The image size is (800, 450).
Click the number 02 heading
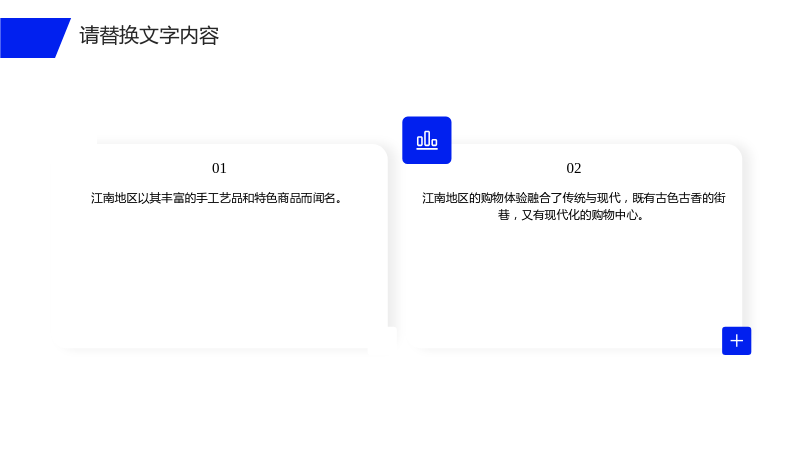(573, 168)
